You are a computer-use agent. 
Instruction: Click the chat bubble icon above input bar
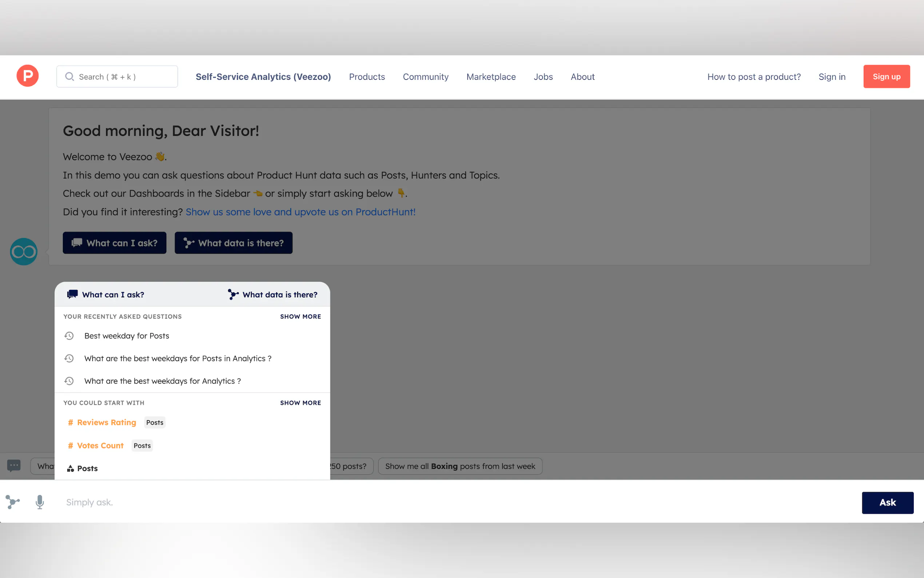14,466
